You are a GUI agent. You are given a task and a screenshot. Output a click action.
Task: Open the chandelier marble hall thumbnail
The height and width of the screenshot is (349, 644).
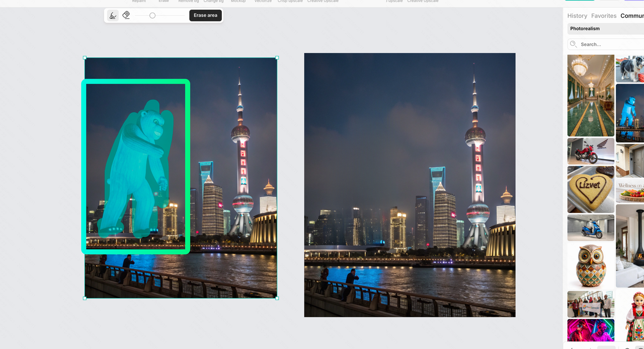click(591, 96)
